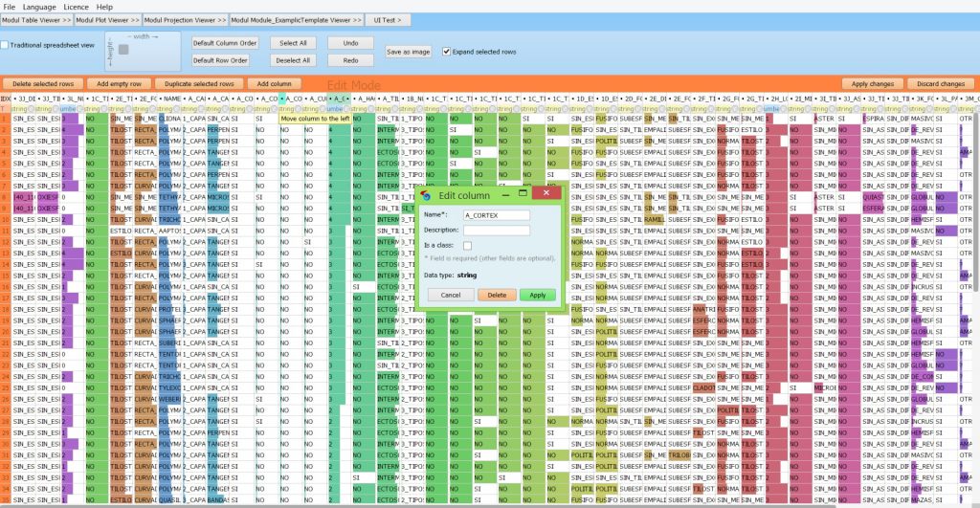Click the Name field containing A_CORTEX
The width and height of the screenshot is (980, 508).
point(496,215)
